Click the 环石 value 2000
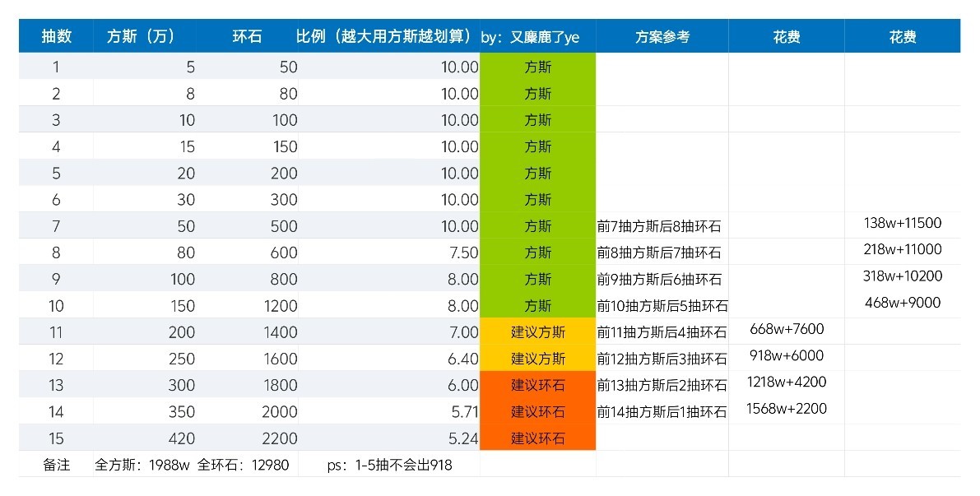The height and width of the screenshot is (496, 980). tap(280, 411)
